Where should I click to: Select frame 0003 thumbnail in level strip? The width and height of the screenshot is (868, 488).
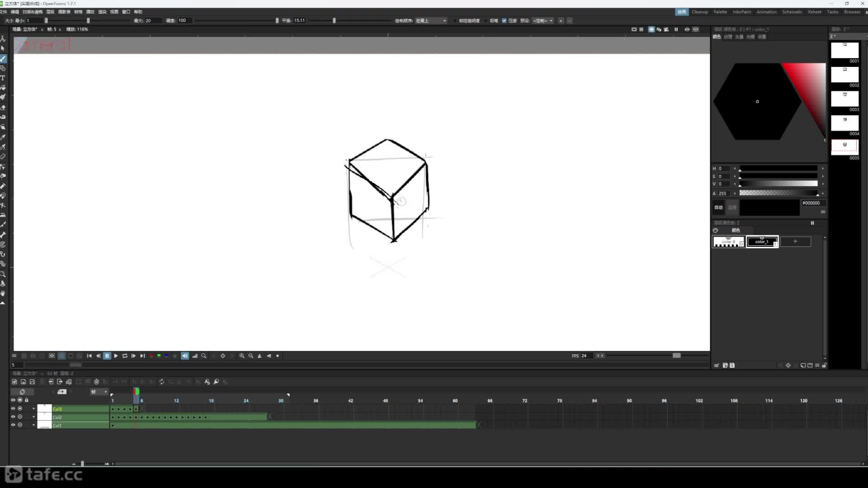coord(844,99)
